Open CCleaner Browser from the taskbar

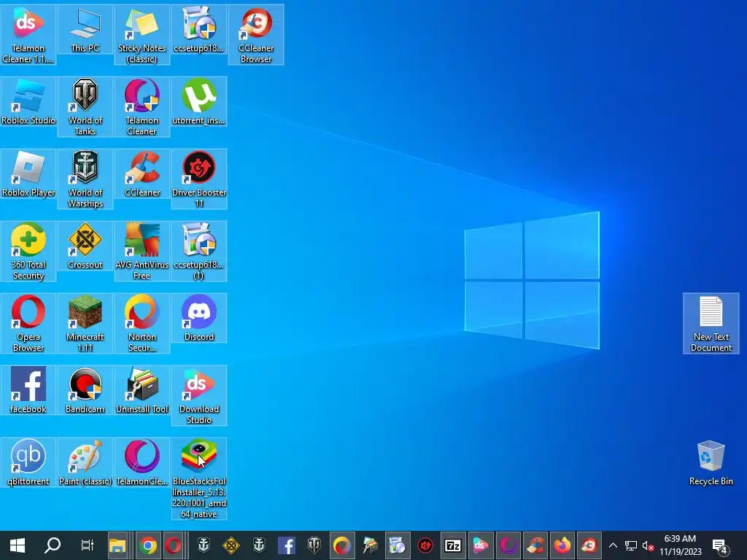[589, 545]
